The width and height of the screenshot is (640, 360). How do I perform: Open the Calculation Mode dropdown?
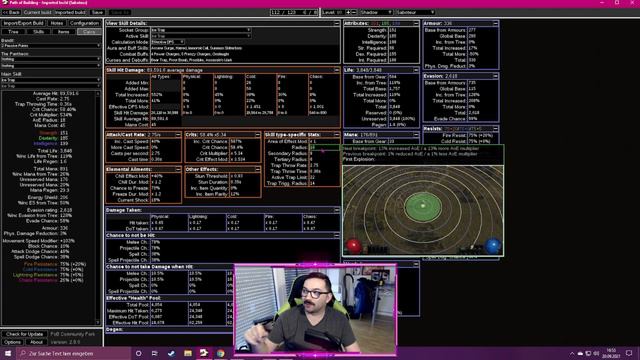[x=168, y=42]
